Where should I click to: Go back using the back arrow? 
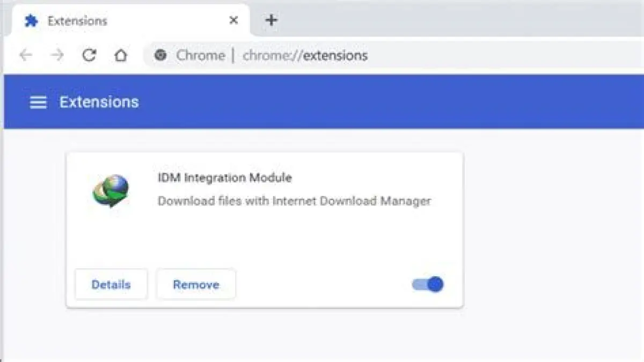(25, 55)
